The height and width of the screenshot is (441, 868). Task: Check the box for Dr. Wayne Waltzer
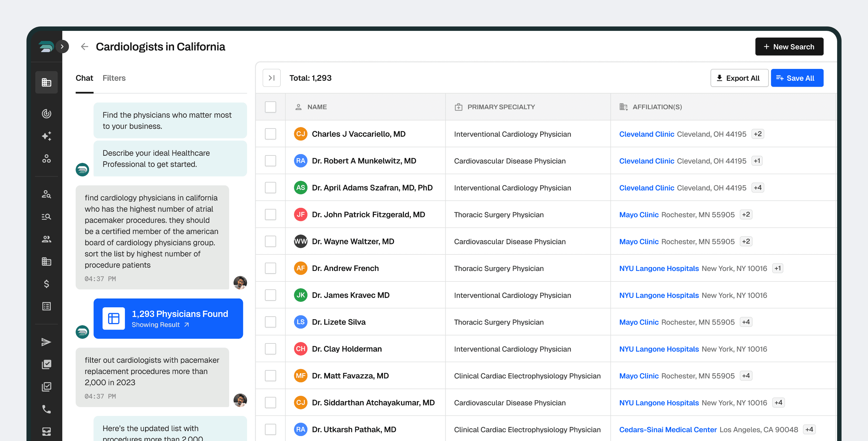point(270,241)
